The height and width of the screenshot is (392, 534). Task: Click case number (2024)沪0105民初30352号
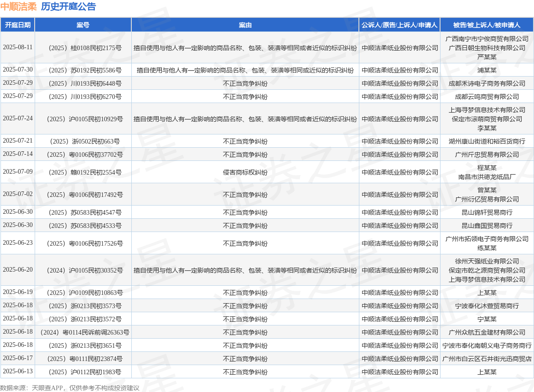click(83, 270)
